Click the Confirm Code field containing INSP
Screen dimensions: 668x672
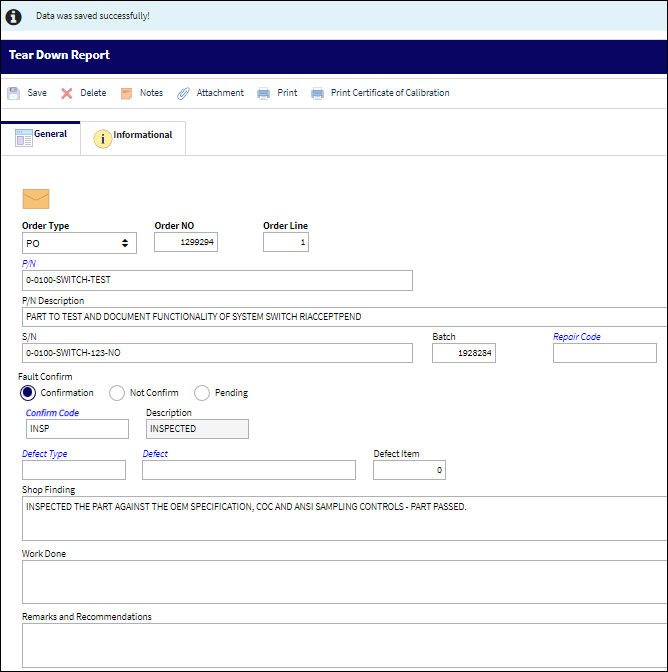pos(77,429)
